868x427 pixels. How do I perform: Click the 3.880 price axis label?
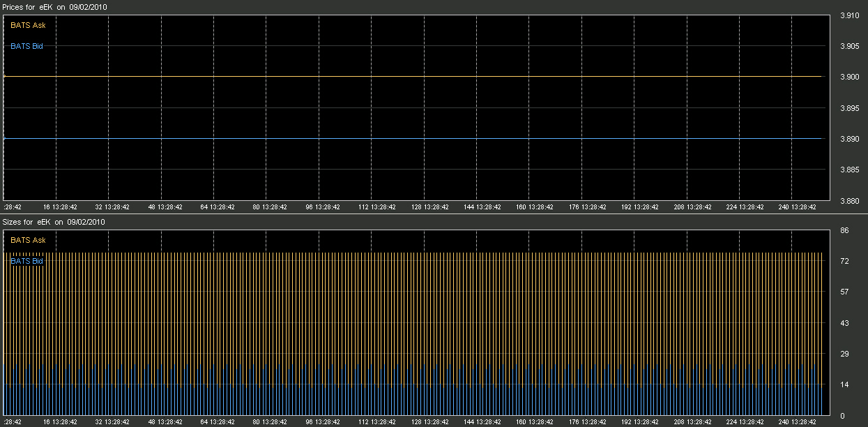[x=849, y=201]
